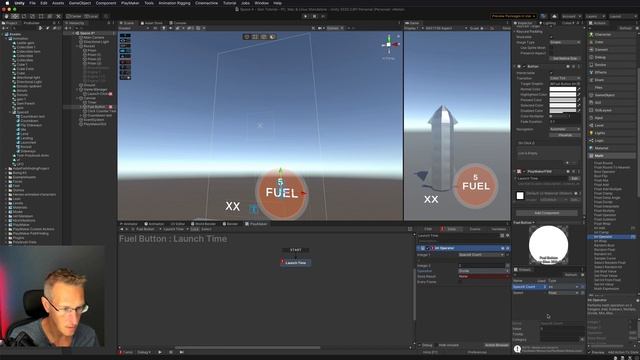Select the Launch Time state node
The image size is (640, 360).
point(296,263)
